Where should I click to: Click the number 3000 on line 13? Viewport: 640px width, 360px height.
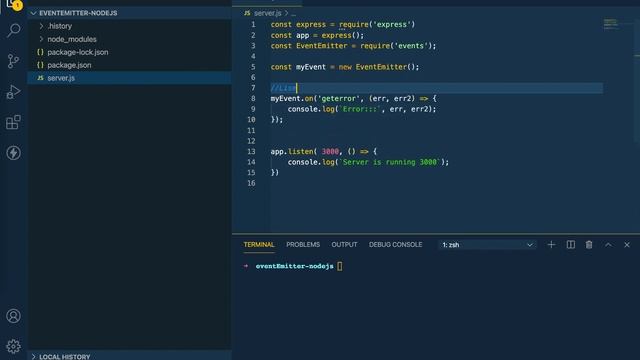tap(330, 151)
